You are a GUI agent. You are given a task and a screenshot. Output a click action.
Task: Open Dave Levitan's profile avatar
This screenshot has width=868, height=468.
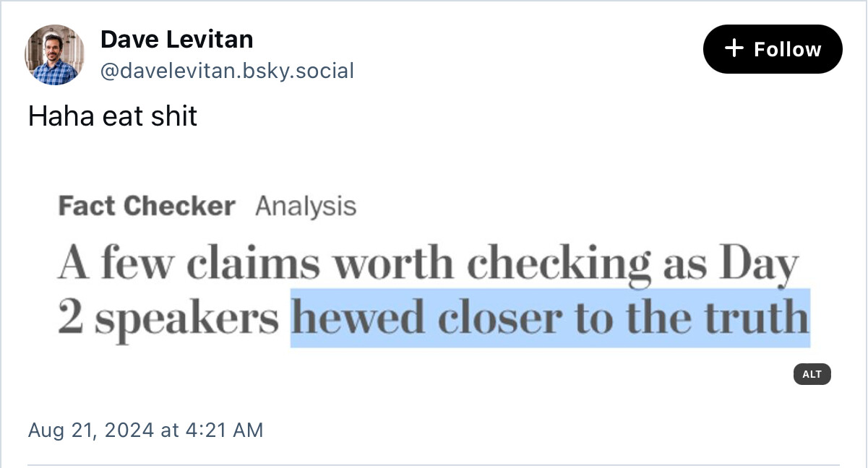[54, 55]
